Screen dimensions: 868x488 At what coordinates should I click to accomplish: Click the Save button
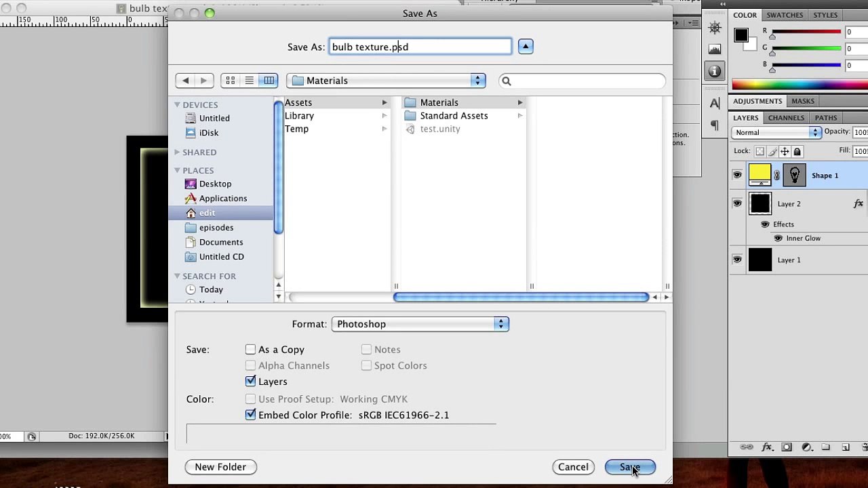pos(630,467)
